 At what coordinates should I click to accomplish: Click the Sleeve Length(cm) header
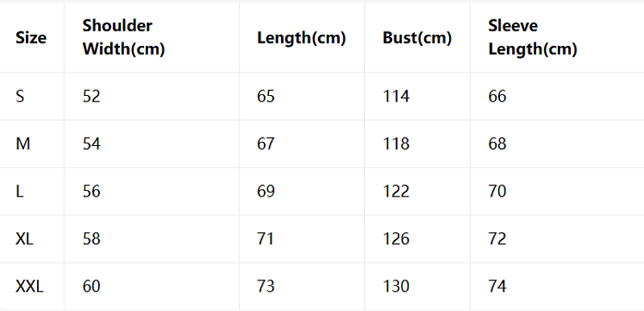point(533,37)
